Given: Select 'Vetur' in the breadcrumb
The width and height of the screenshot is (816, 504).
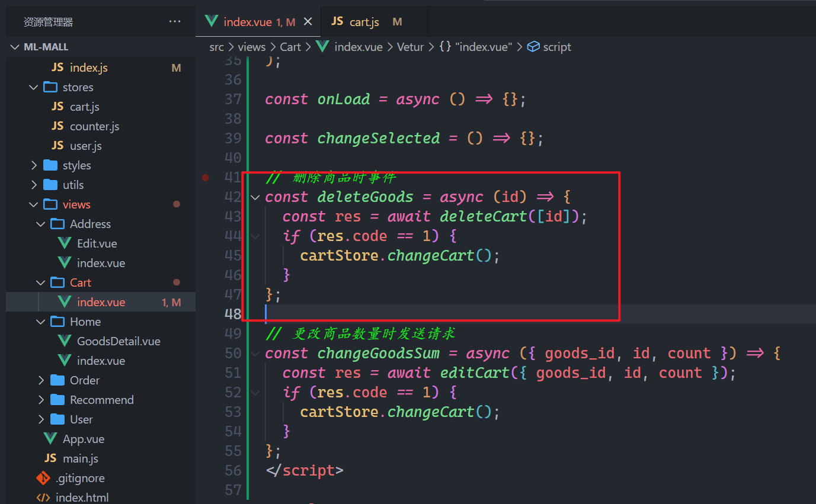Looking at the screenshot, I should pos(410,47).
